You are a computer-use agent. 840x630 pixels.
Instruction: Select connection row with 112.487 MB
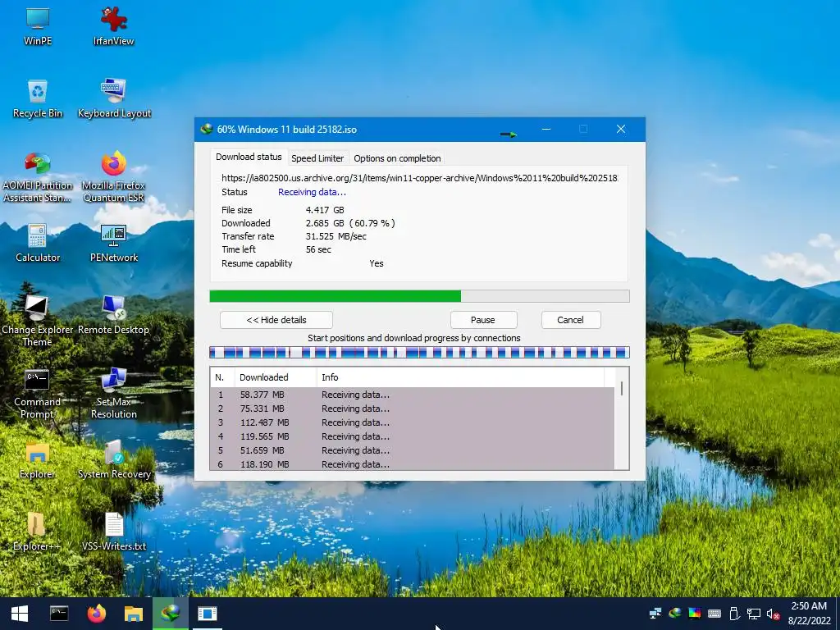point(413,422)
